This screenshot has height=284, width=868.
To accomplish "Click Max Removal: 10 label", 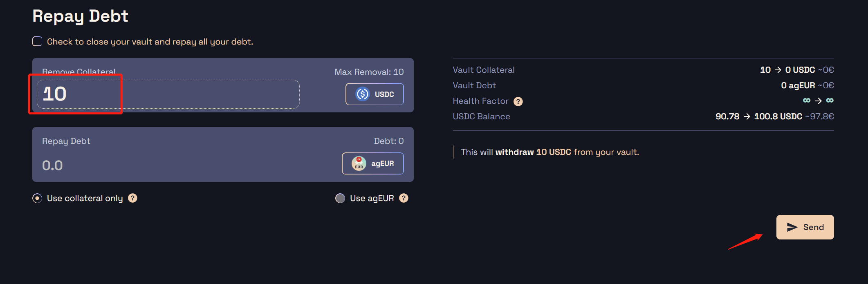I will 369,72.
